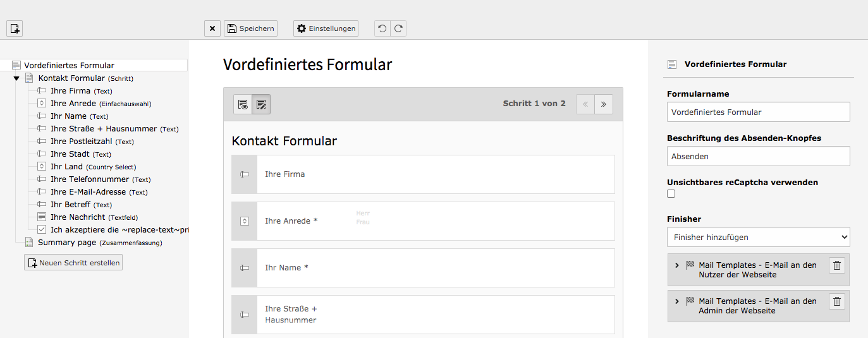Delete the E-Mail an den Admin finisher
The image size is (868, 338).
click(837, 301)
